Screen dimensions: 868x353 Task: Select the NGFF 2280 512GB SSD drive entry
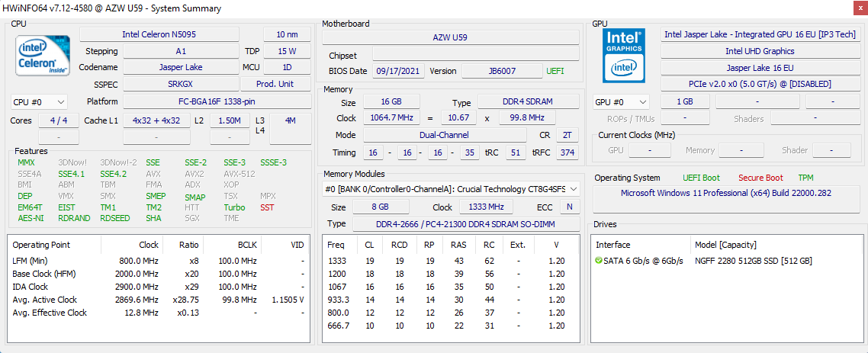tap(754, 261)
